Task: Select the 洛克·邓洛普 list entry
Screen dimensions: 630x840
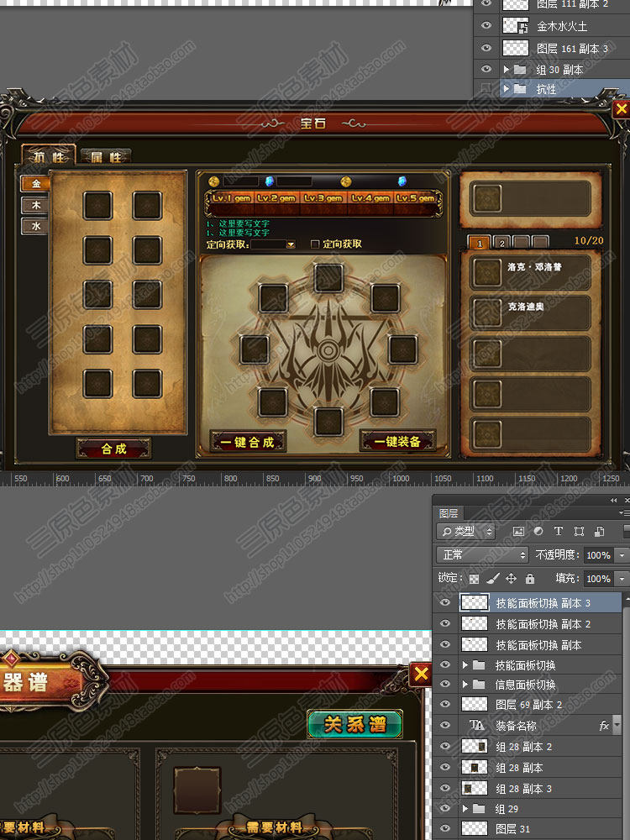Action: tap(531, 271)
